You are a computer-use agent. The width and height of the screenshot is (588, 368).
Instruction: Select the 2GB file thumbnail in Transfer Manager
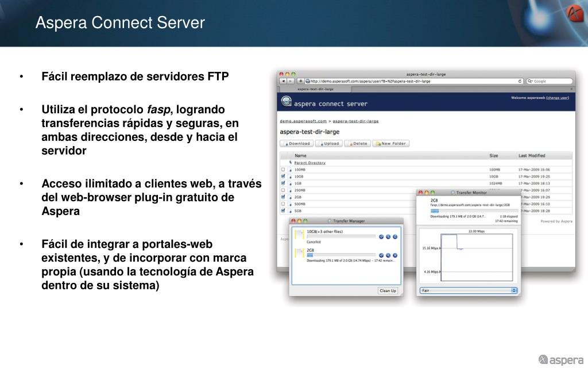point(299,253)
